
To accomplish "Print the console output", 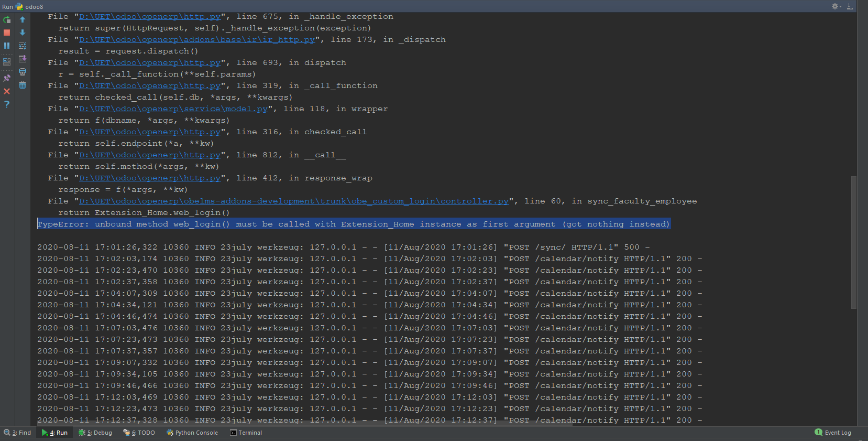I will 23,72.
